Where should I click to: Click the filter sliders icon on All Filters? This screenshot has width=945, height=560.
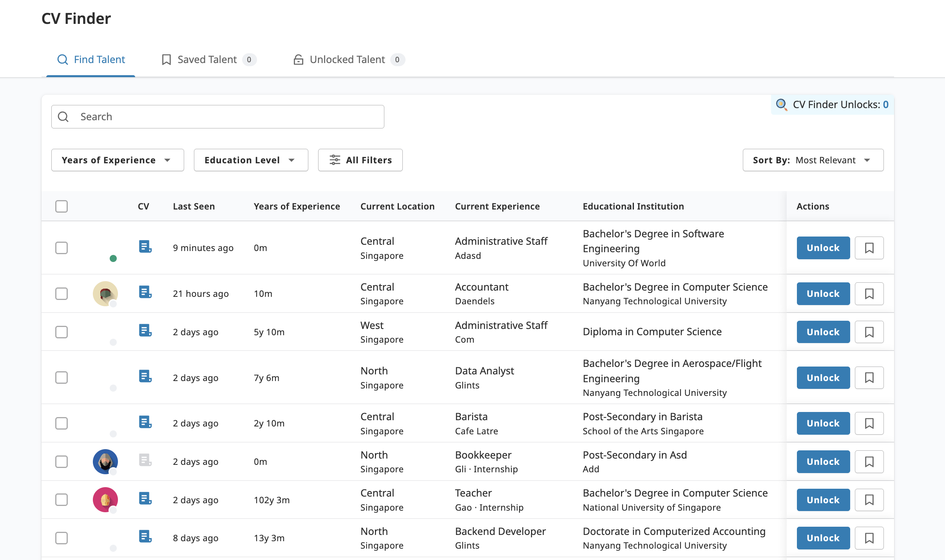pyautogui.click(x=335, y=160)
